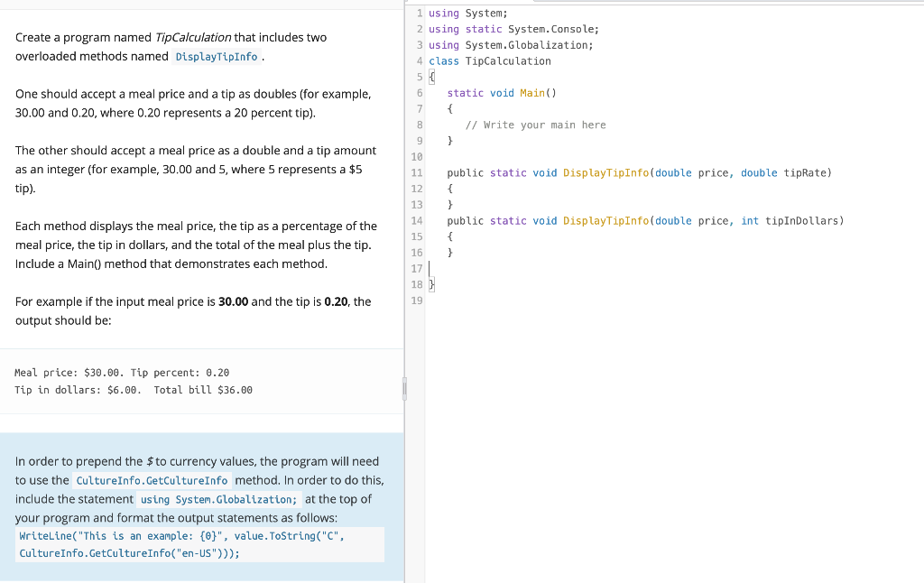Screen dimensions: 924x583
Task: Click the sample output Meal price line
Action: 122,372
